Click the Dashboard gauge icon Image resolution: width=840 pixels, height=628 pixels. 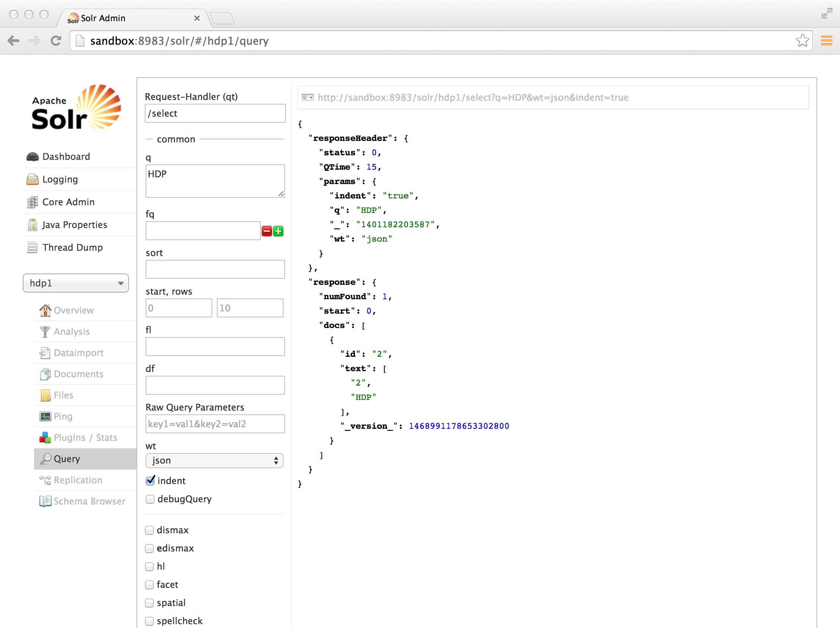pyautogui.click(x=32, y=157)
